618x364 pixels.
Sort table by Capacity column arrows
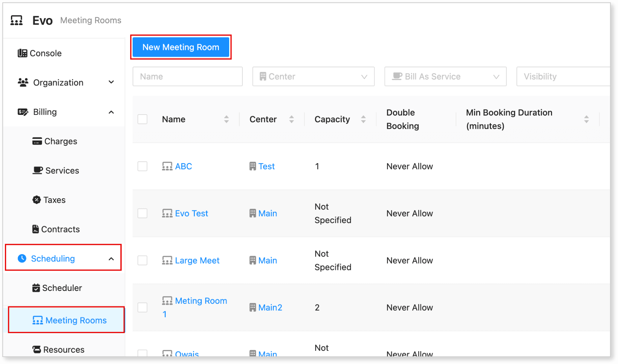click(x=363, y=119)
